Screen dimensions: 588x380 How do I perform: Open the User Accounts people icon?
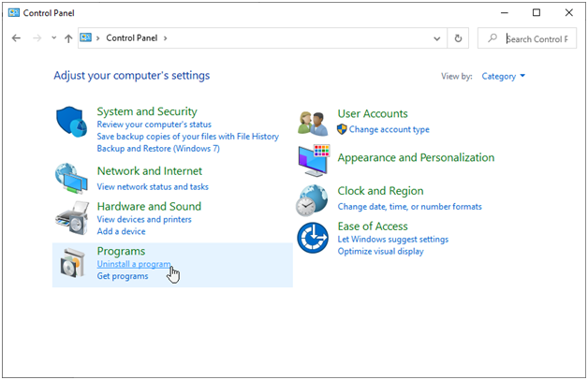pyautogui.click(x=313, y=124)
